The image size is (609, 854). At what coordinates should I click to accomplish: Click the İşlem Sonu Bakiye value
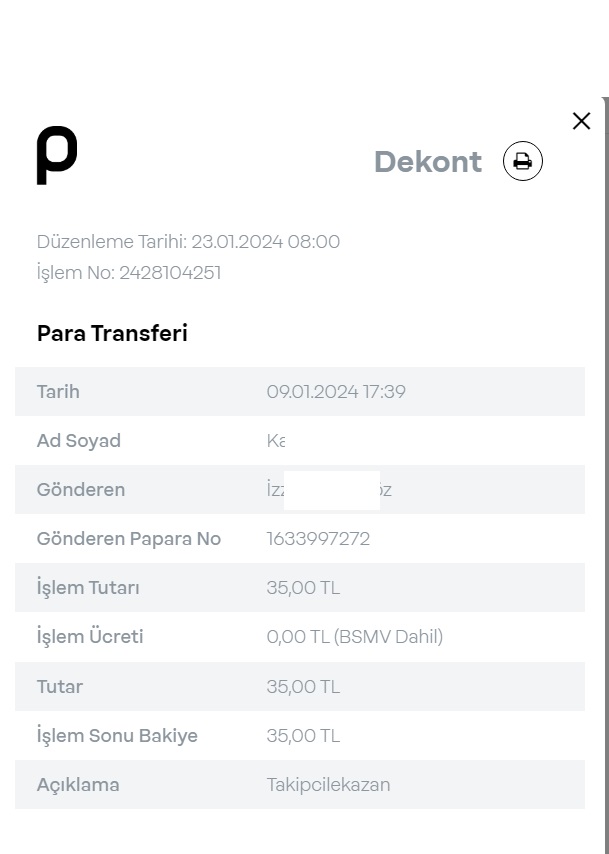(x=303, y=736)
